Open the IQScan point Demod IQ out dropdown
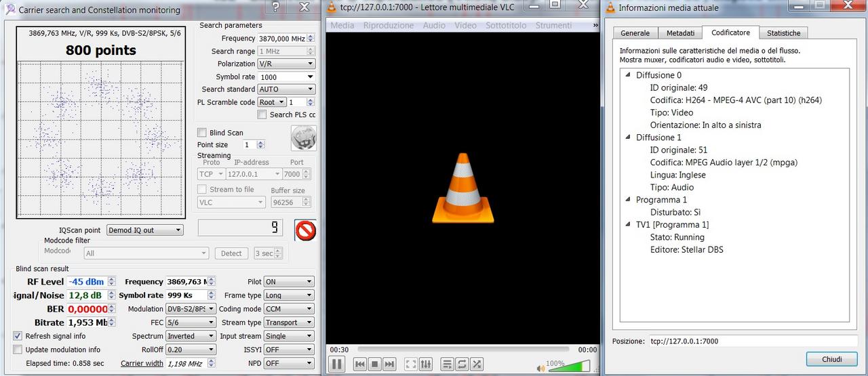Image resolution: width=868 pixels, height=376 pixels. 144,230
